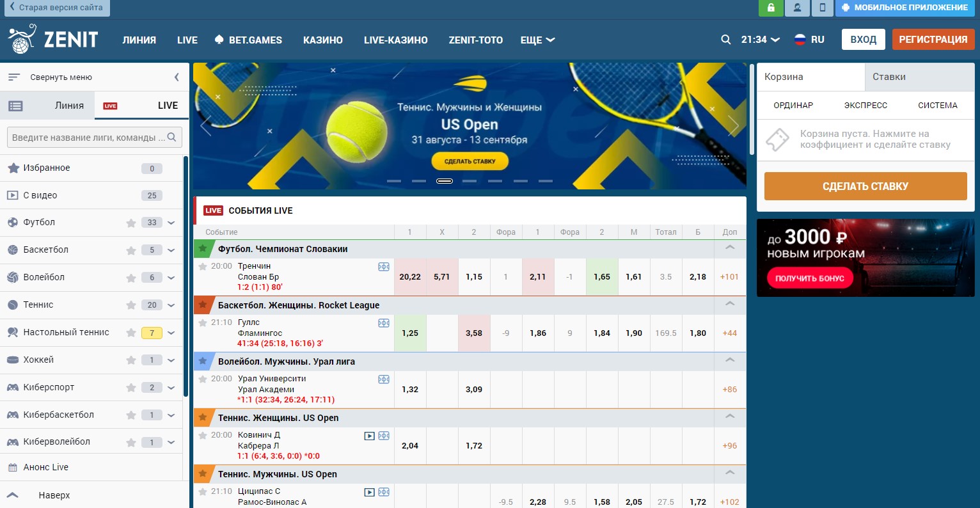
Task: Expand the Футбол sidebar section
Action: [x=171, y=223]
